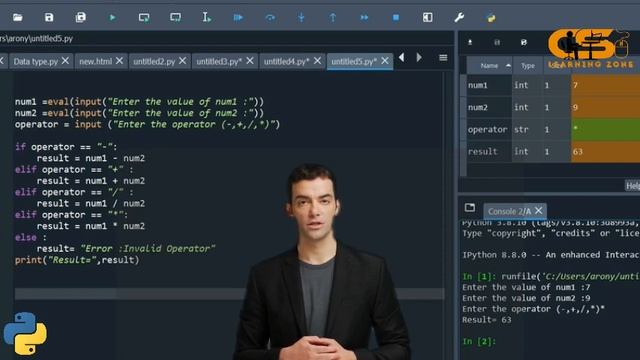Open the console tab browse icon

(470, 208)
